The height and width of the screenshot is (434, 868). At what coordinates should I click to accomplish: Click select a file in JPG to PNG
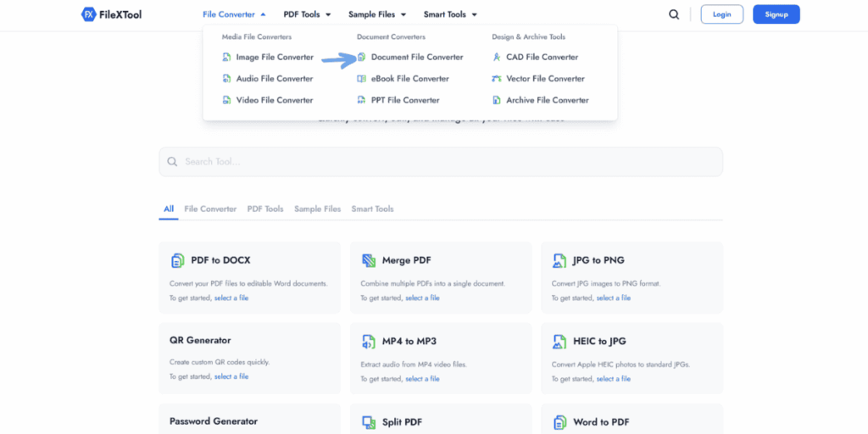click(x=614, y=298)
